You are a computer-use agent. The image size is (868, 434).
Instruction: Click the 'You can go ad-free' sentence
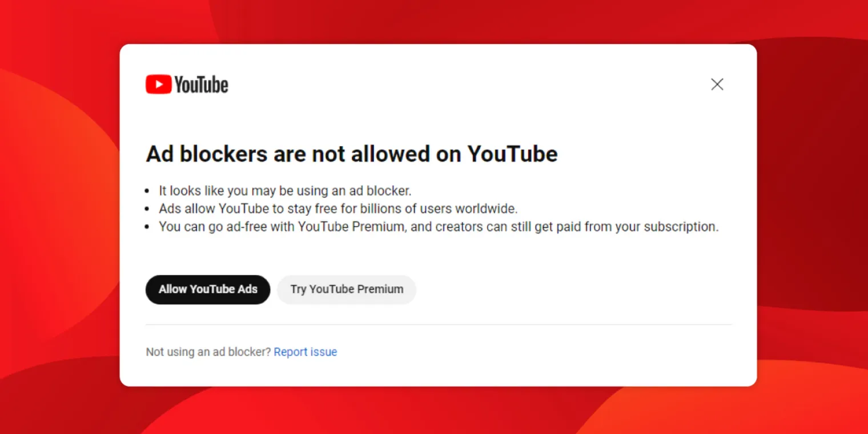(438, 227)
